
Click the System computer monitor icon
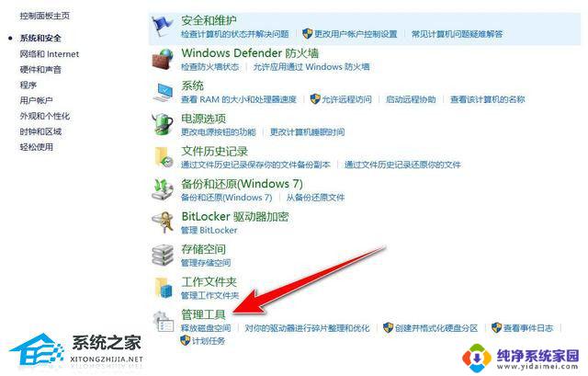(x=164, y=92)
